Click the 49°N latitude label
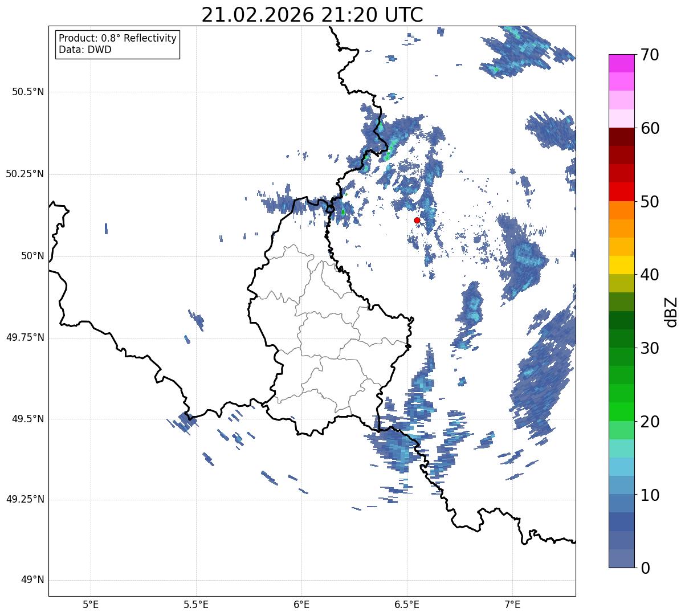685x616 pixels. tap(32, 580)
